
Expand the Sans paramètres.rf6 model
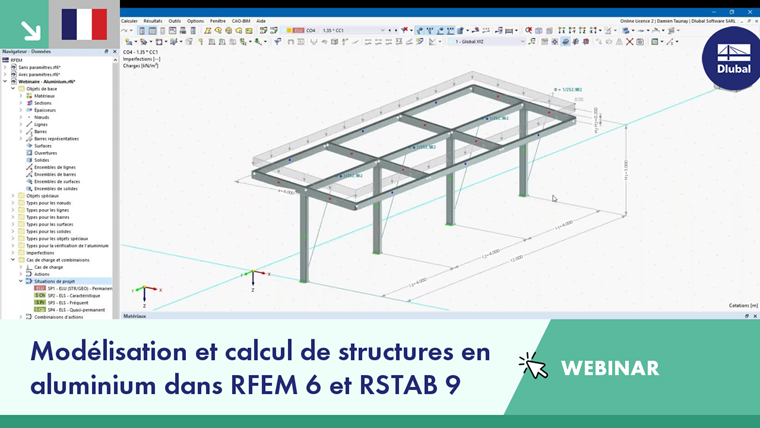[5, 67]
